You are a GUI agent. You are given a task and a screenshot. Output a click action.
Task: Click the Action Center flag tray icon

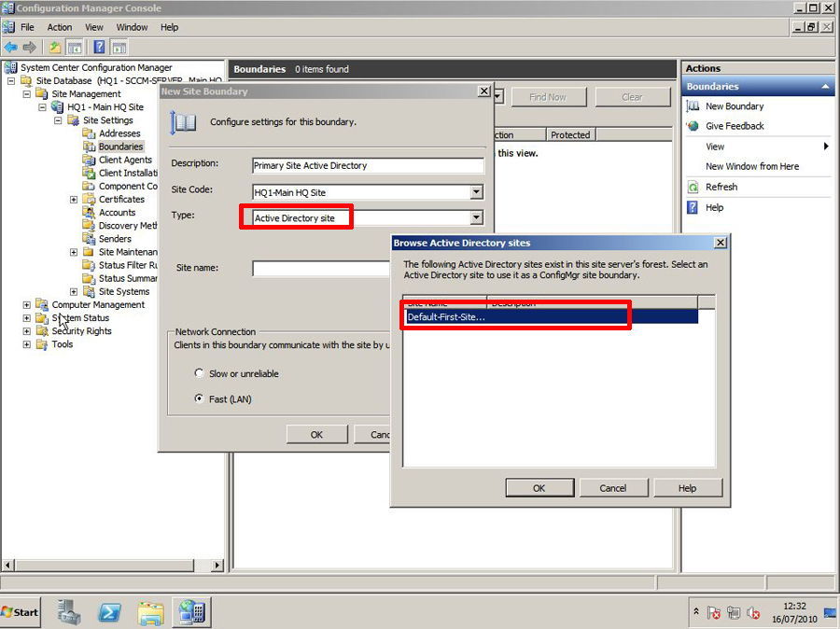pyautogui.click(x=714, y=612)
